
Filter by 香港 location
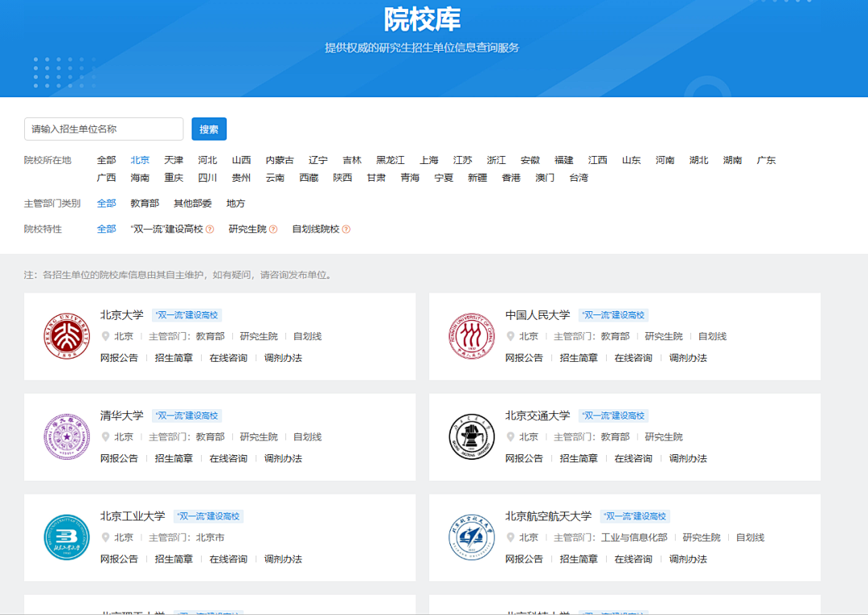click(511, 178)
